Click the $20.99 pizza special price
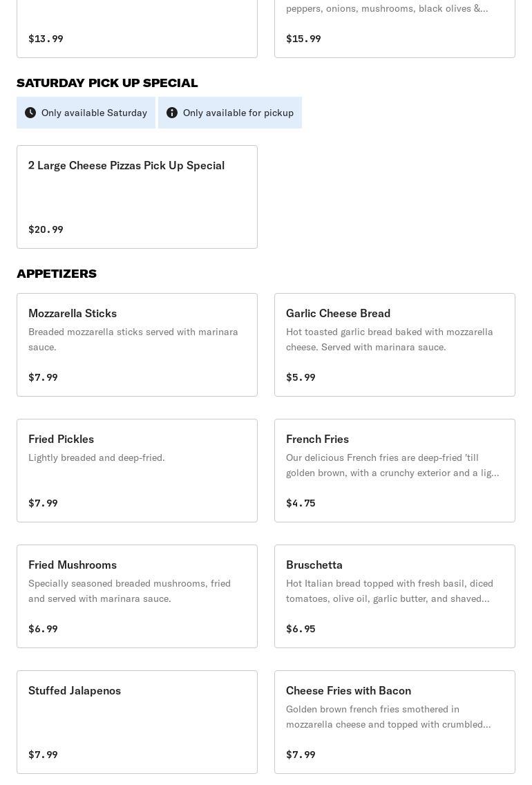532x785 pixels. point(46,229)
